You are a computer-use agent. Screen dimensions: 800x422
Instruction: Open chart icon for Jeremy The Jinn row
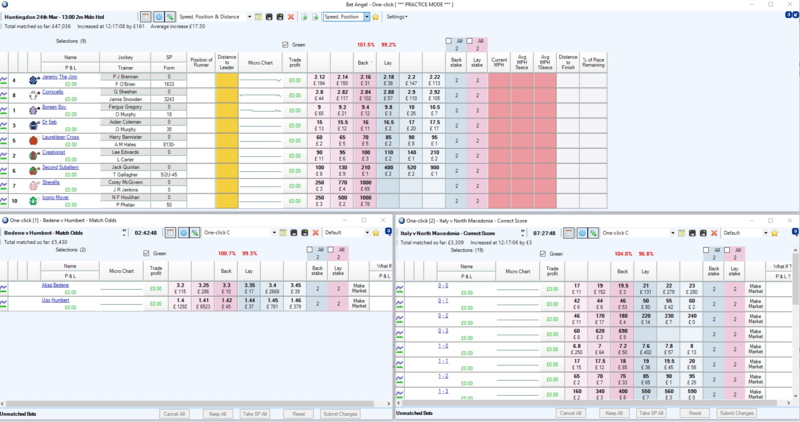[x=4, y=80]
